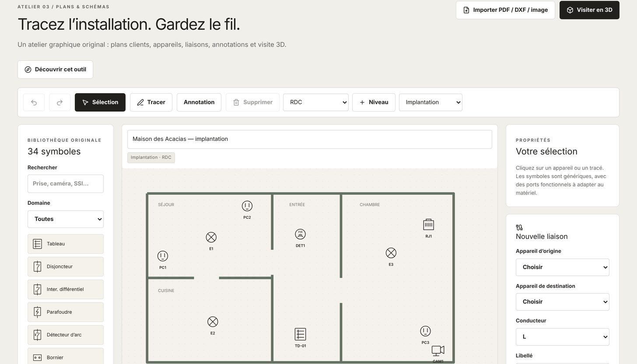Pick the Parafoudre symbol

(x=66, y=312)
